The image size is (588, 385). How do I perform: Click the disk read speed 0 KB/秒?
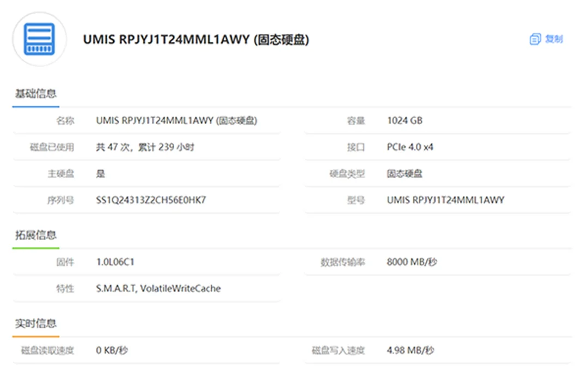pyautogui.click(x=112, y=351)
